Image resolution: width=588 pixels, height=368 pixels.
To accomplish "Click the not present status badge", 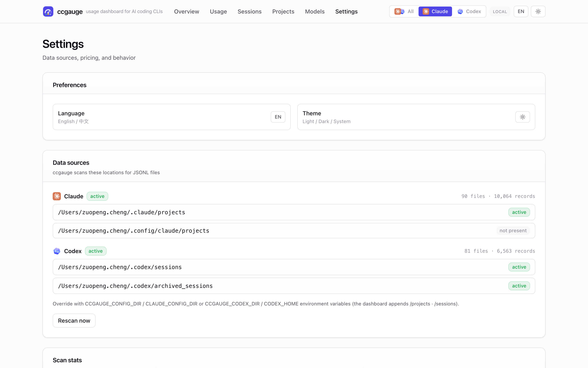I will (x=513, y=230).
